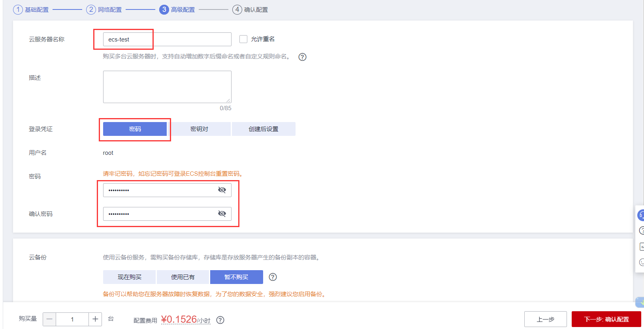Click the confirm password input field

coord(167,214)
